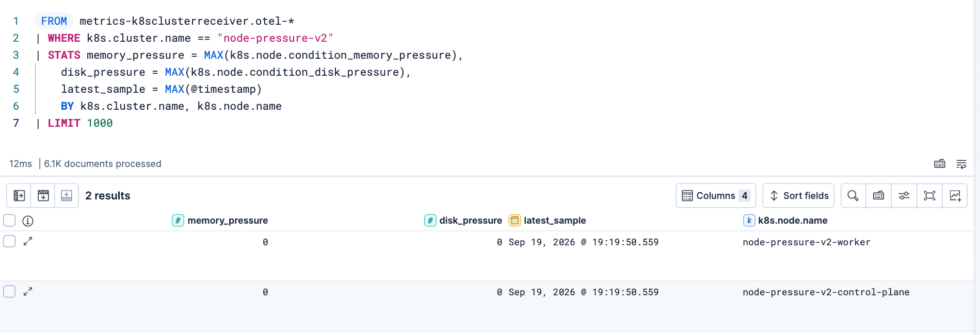Toggle the word wrap icon in the query editor

961,164
